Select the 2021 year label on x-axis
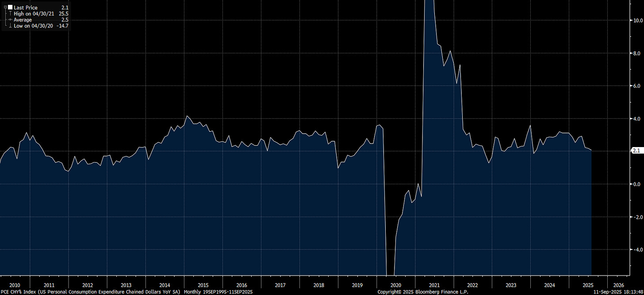Viewport: 644px width, 295px height. coord(434,285)
